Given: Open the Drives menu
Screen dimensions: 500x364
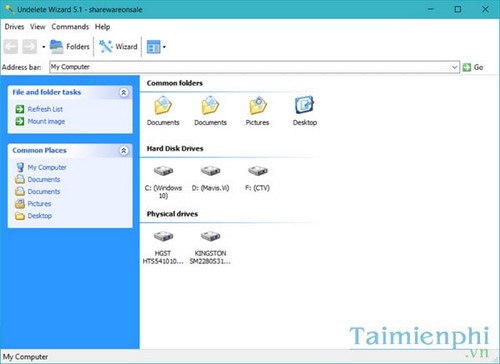Looking at the screenshot, I should tap(14, 27).
